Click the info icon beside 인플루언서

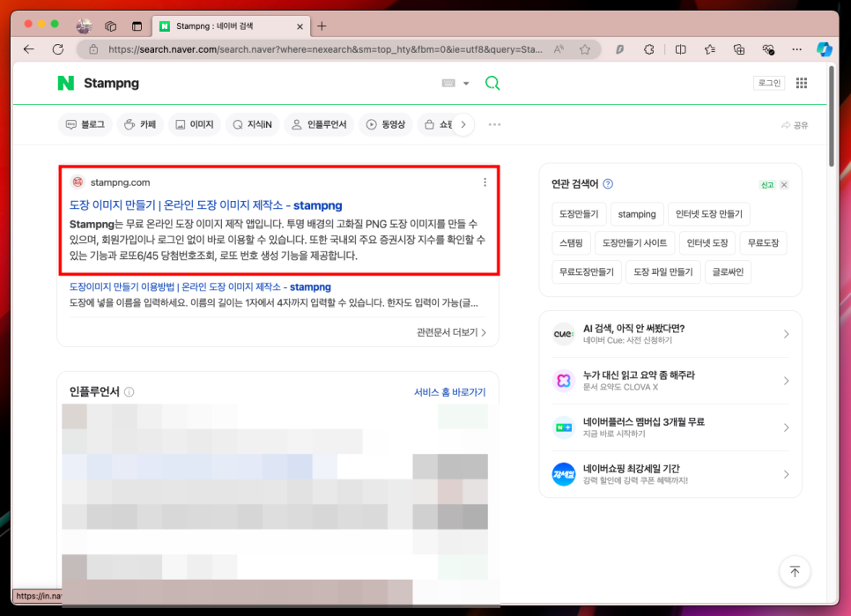(129, 392)
